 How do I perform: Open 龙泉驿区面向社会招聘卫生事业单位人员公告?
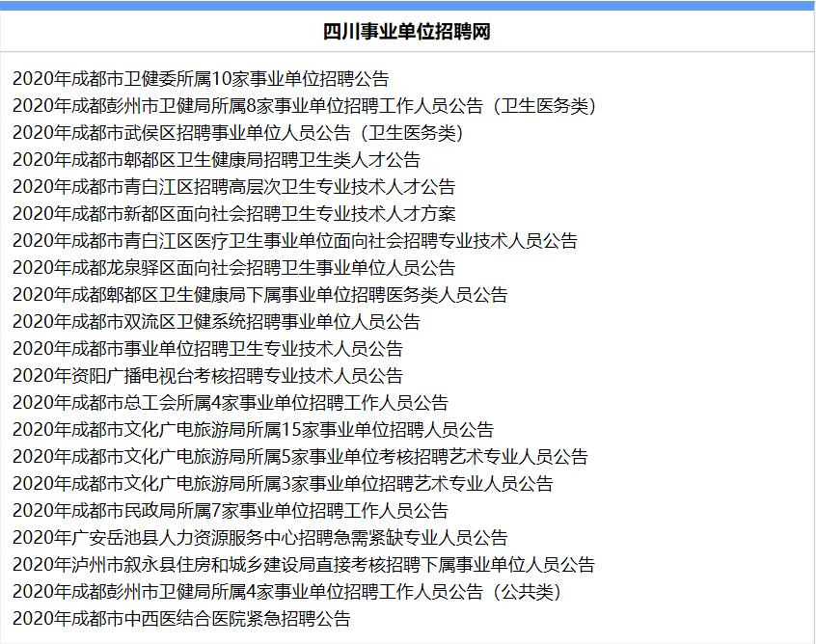coord(234,268)
